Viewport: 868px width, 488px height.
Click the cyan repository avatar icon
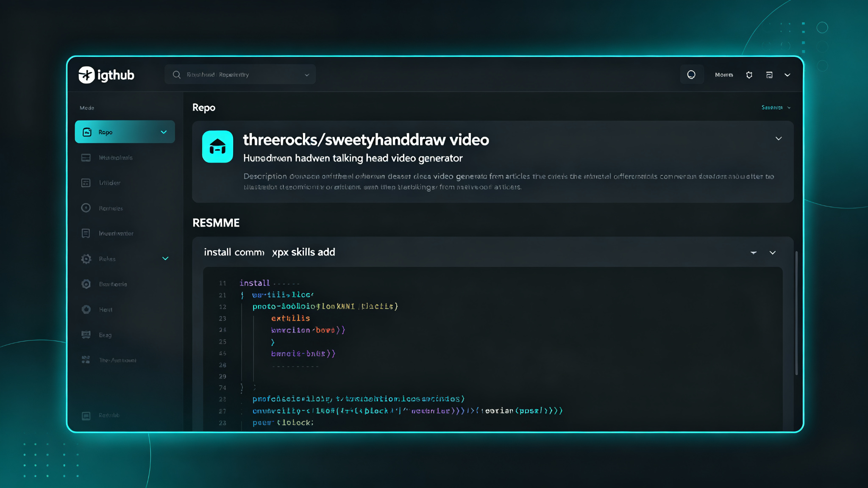point(217,147)
